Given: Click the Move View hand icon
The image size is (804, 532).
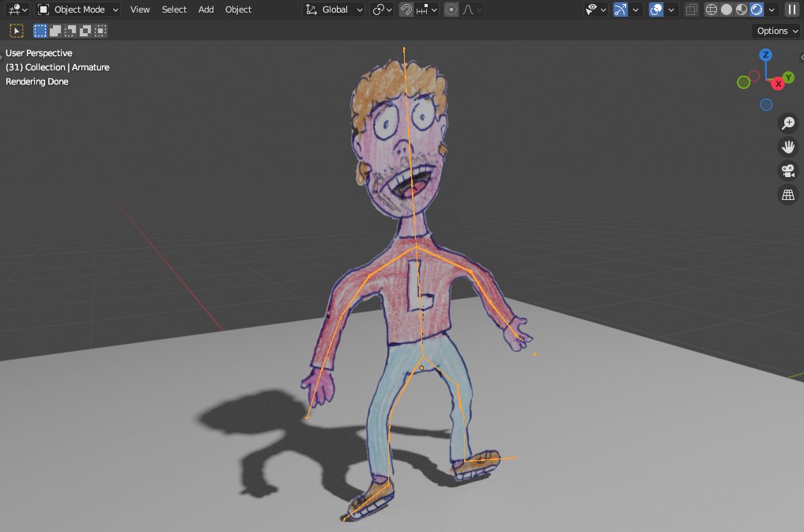Looking at the screenshot, I should [787, 146].
